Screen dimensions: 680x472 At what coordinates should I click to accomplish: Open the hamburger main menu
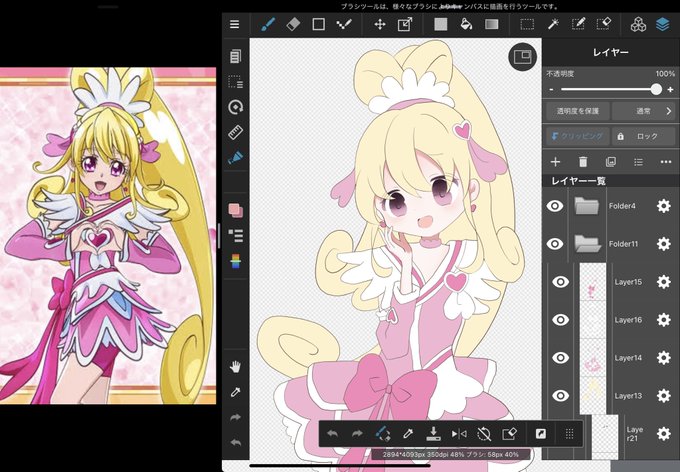235,24
